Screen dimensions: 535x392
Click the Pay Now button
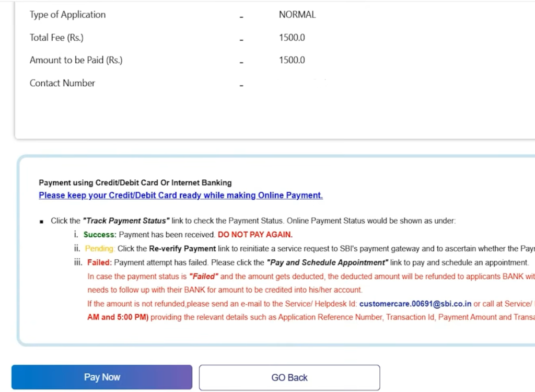(x=102, y=377)
